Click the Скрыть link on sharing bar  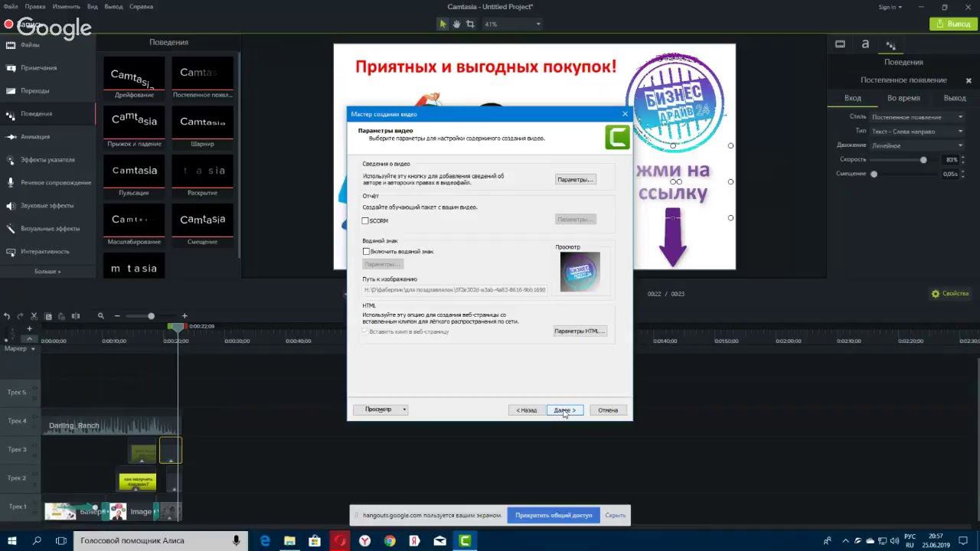pyautogui.click(x=615, y=515)
